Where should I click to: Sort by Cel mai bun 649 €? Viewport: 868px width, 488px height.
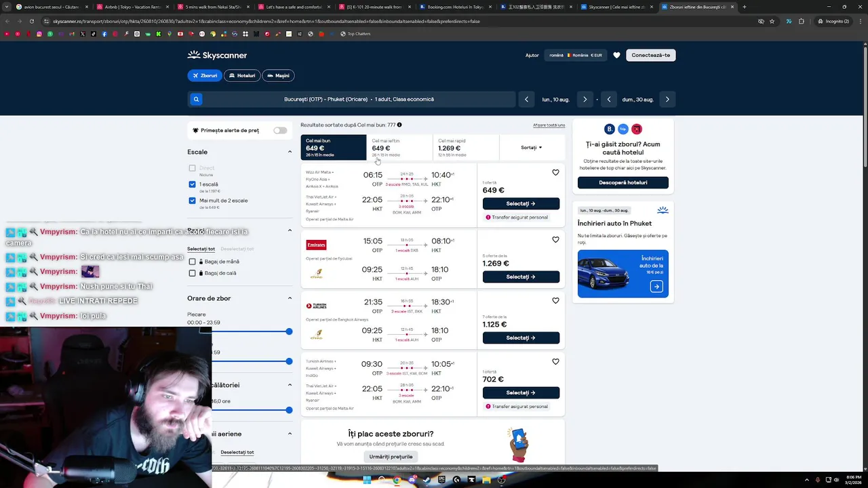coord(334,147)
